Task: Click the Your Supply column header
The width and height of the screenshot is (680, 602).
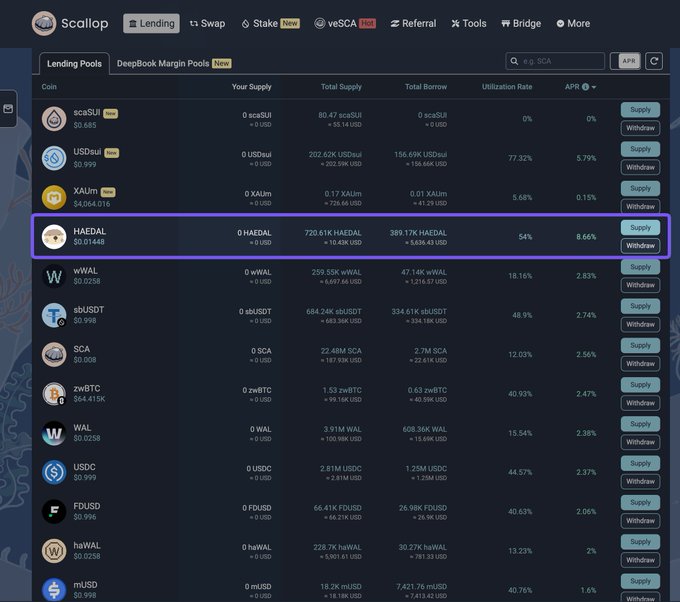Action: (x=251, y=87)
